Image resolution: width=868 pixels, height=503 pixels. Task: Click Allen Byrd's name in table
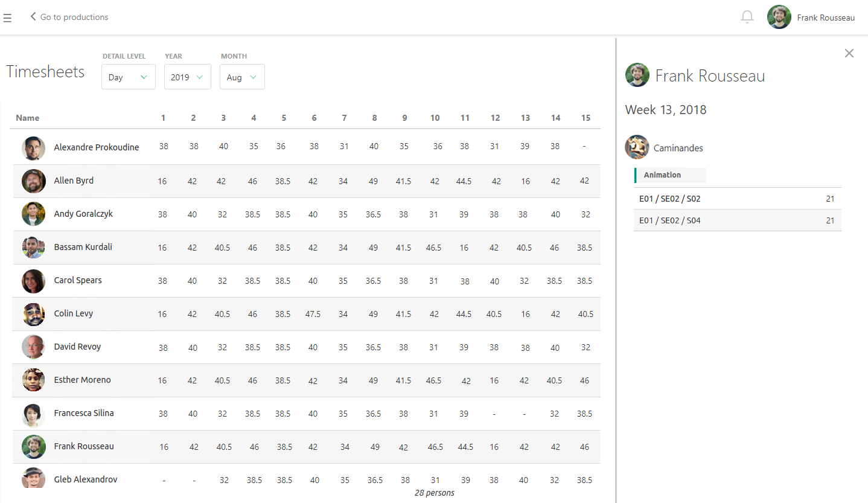[x=74, y=181]
